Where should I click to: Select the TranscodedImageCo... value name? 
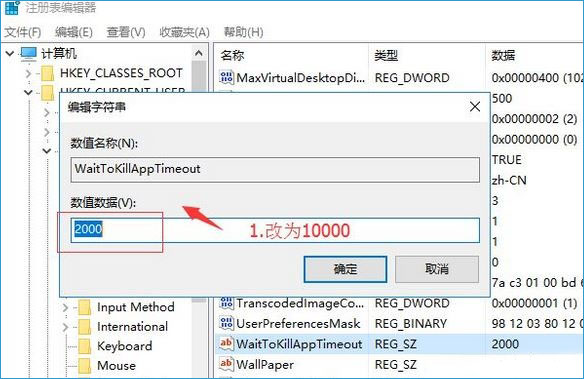(x=300, y=303)
